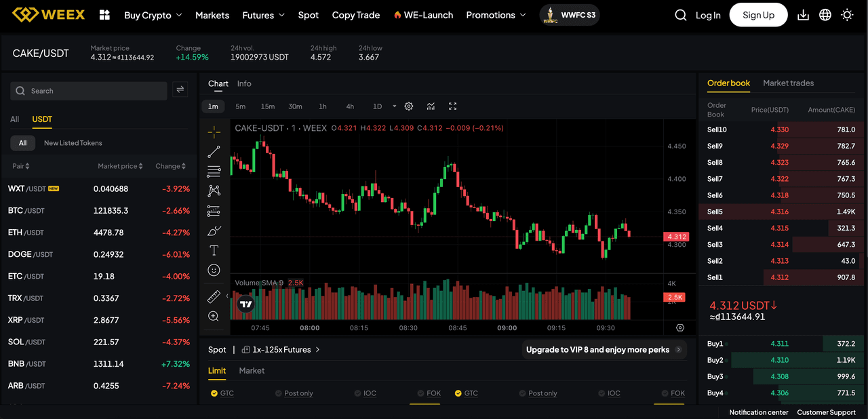Select the chart zoom-in magnifier tool
The image size is (868, 419).
point(214,316)
